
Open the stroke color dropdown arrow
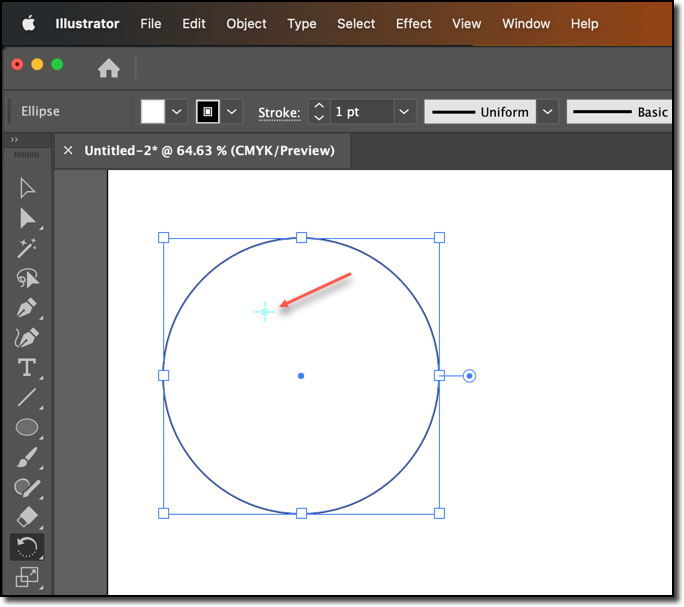232,112
